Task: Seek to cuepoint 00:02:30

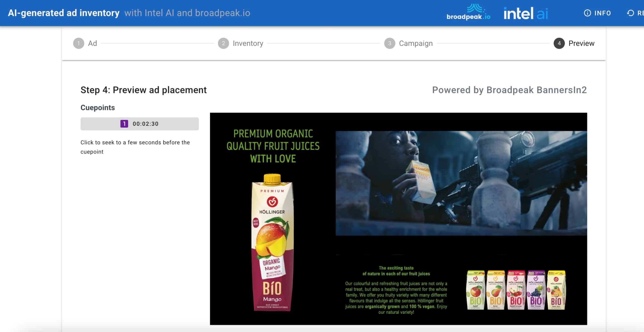Action: (140, 124)
